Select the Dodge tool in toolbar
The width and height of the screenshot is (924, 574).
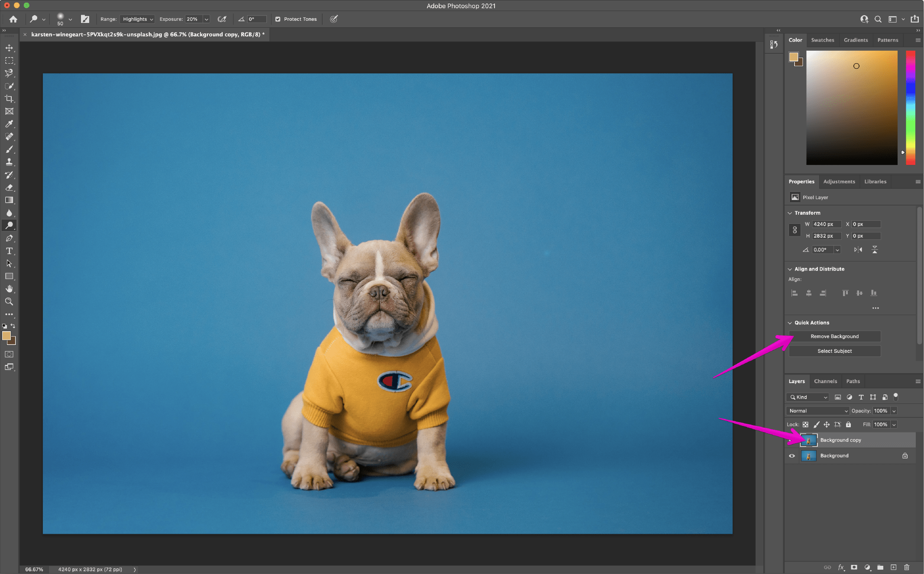pos(9,226)
